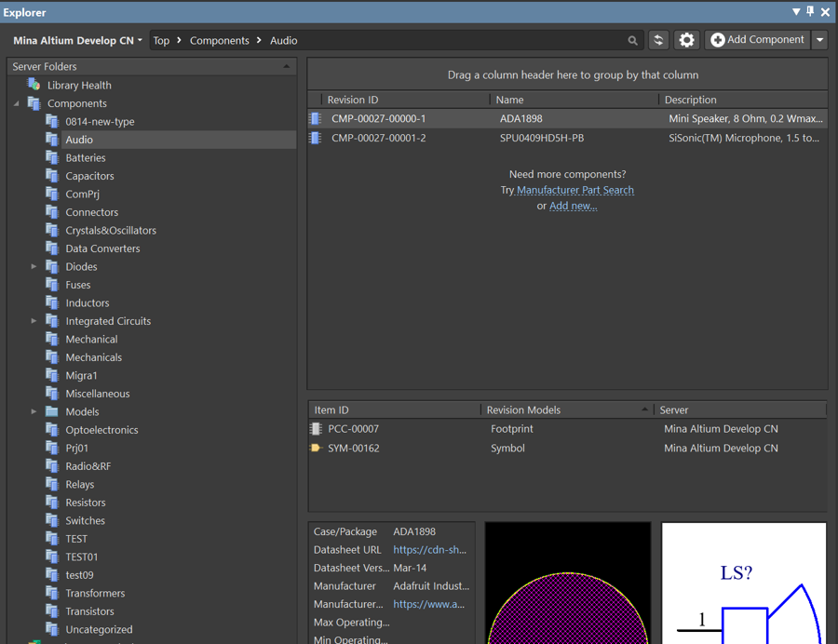Pin the Explorer panel with the pushpin icon

point(810,11)
